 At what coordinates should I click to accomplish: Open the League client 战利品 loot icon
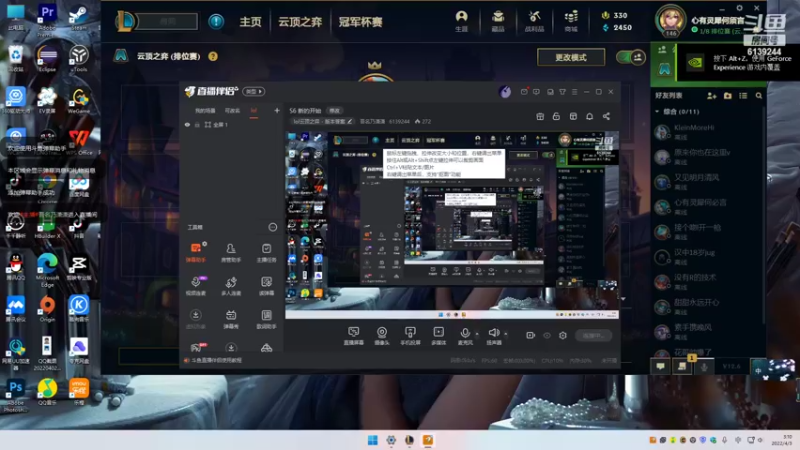click(534, 21)
